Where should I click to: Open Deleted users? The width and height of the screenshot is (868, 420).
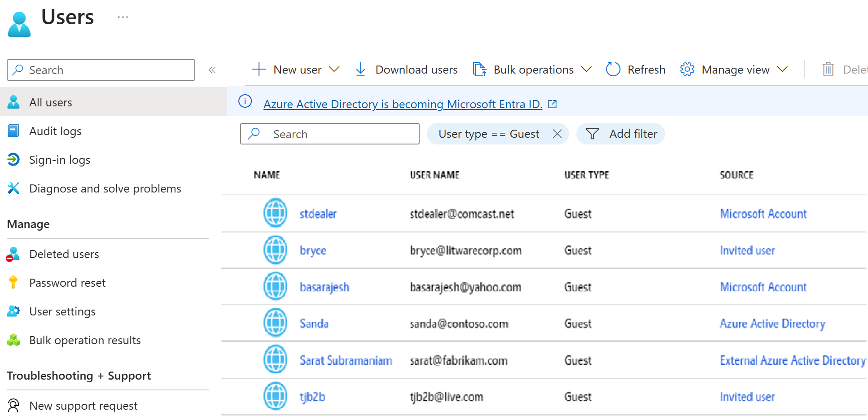(x=64, y=254)
